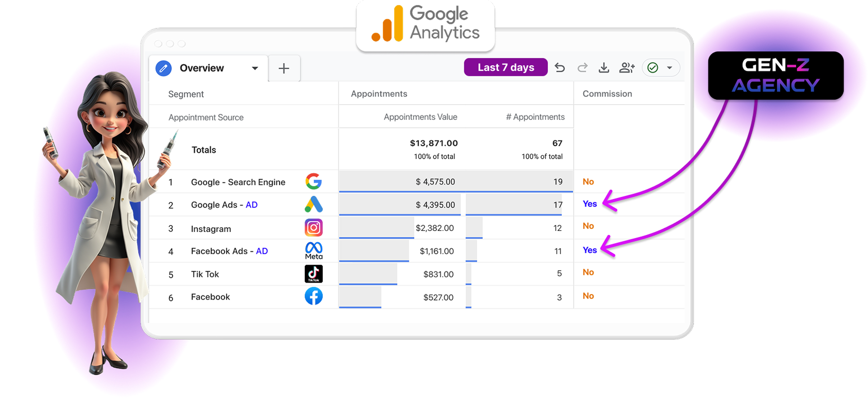Click the download report icon
868x398 pixels.
[x=604, y=68]
